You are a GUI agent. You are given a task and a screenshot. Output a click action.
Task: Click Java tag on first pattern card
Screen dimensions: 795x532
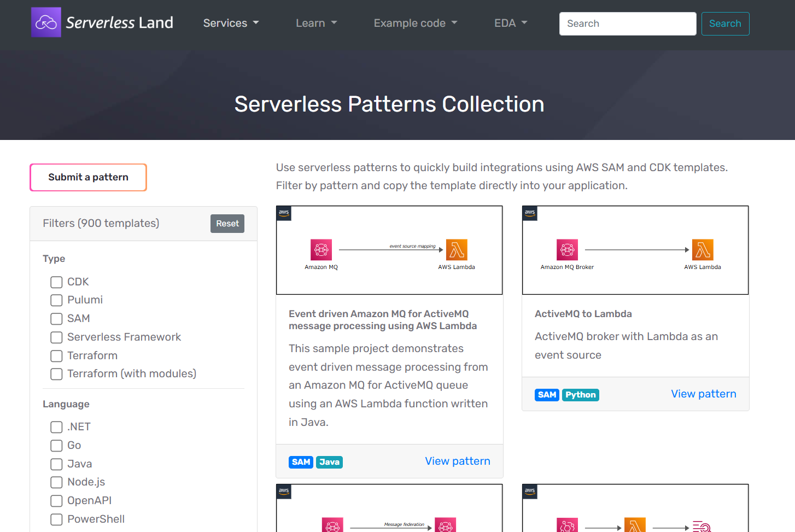330,462
